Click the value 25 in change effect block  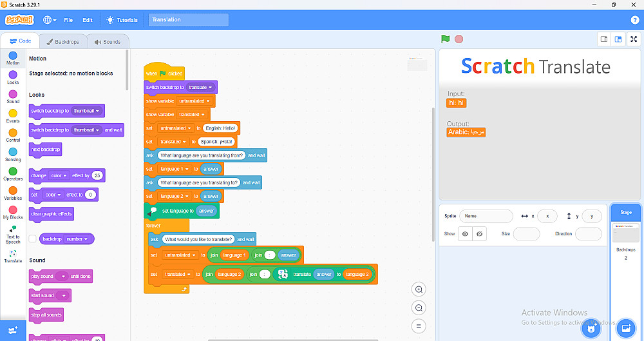(97, 175)
